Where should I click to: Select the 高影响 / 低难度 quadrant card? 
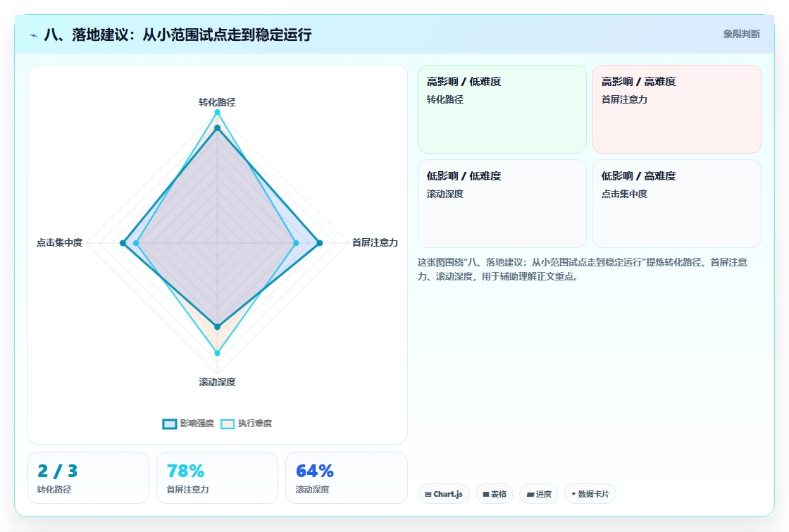point(502,109)
